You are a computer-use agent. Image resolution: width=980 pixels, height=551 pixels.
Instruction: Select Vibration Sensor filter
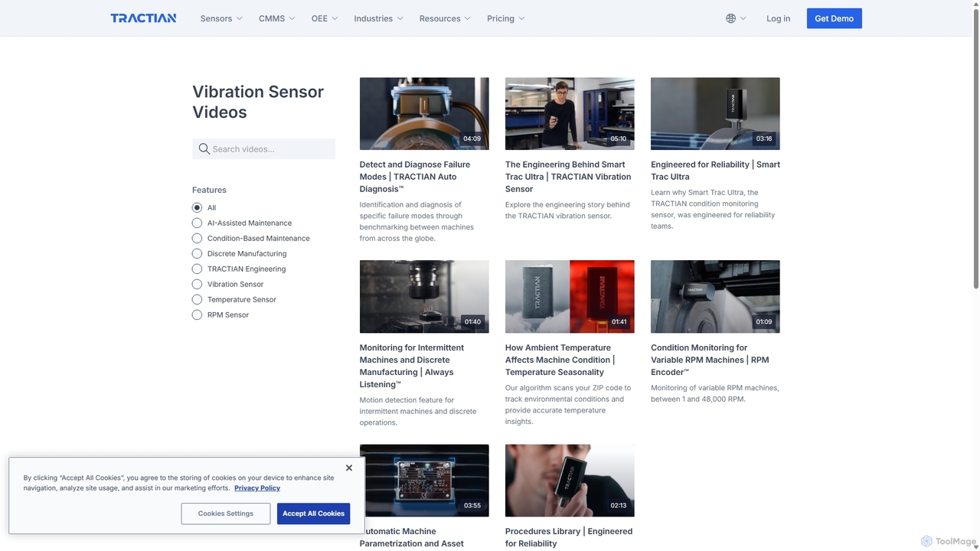point(197,284)
